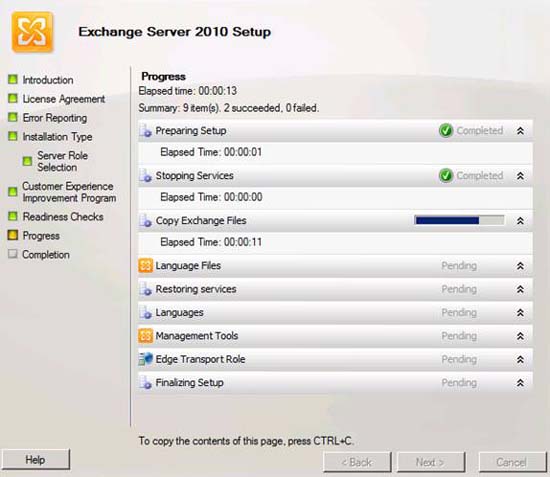Click the Restoring services task icon

[x=146, y=289]
